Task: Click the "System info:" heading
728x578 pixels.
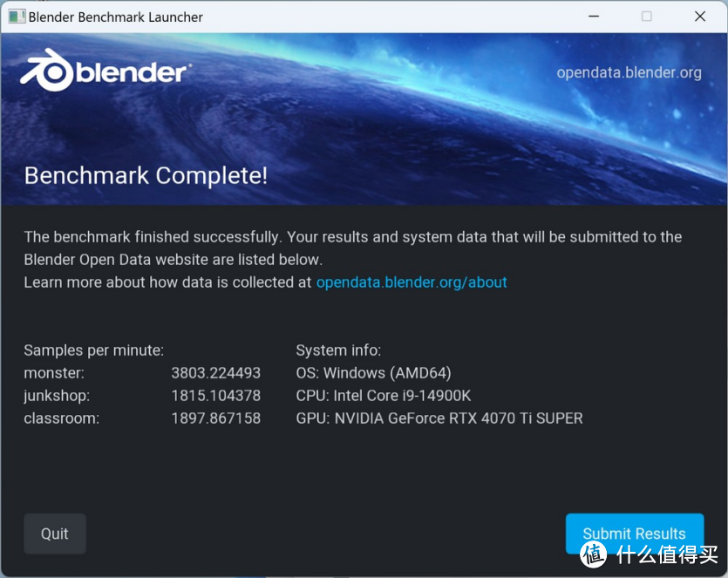Action: pyautogui.click(x=338, y=350)
